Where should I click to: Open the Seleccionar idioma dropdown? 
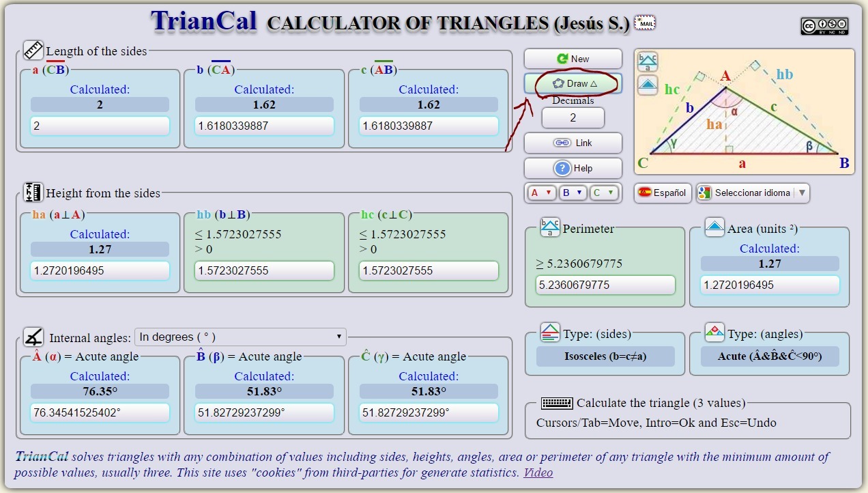pos(753,193)
